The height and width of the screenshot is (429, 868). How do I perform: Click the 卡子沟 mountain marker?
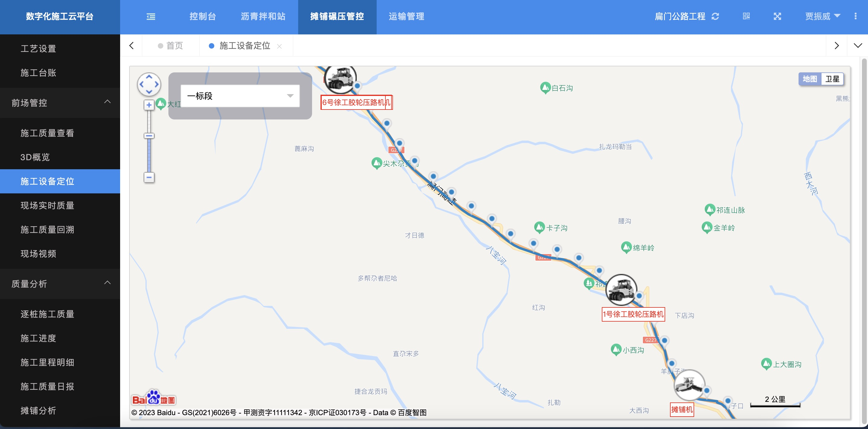539,228
